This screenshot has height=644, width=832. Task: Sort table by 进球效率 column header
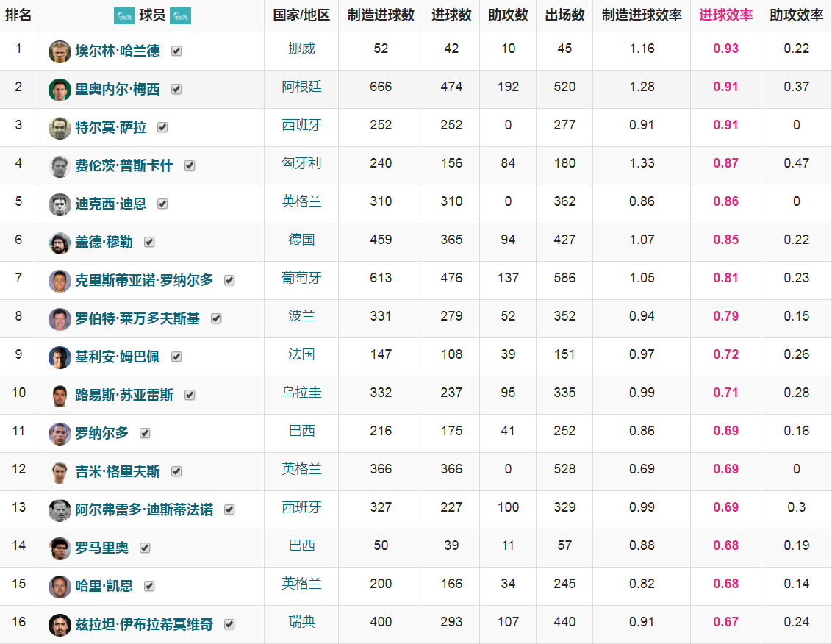[x=725, y=14]
